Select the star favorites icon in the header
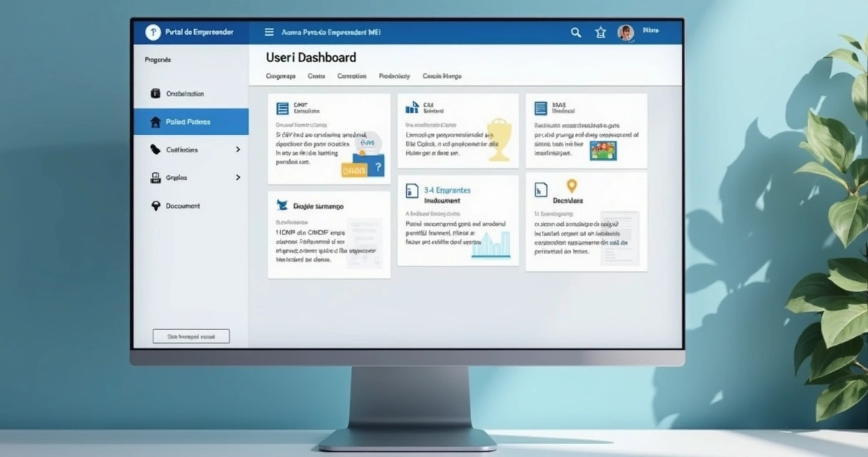868x457 pixels. [600, 32]
